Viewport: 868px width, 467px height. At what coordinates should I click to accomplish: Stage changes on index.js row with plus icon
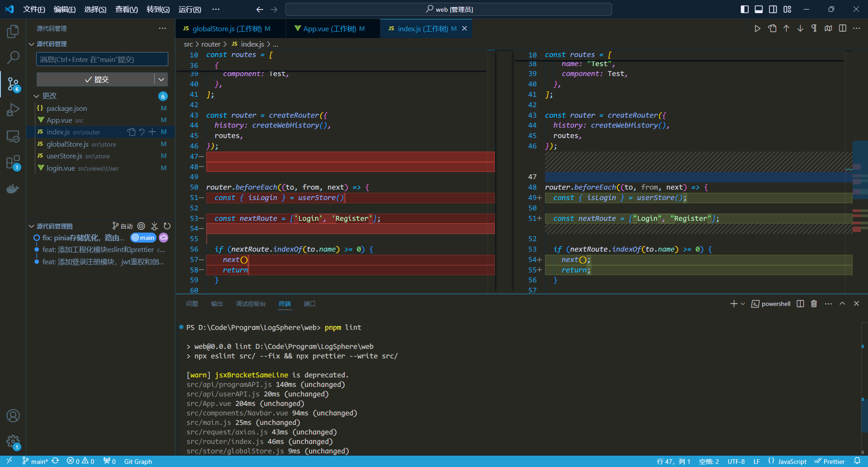tap(152, 132)
